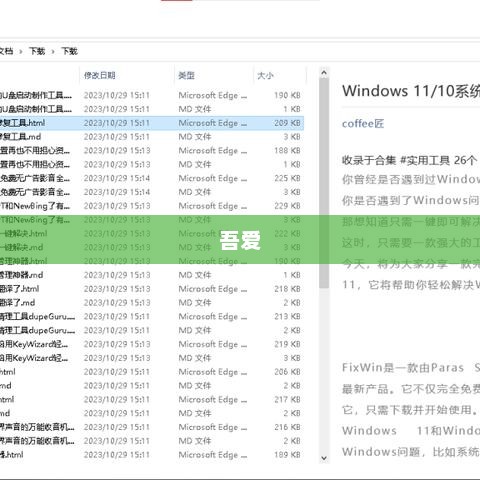Click the 189 KB size cell in last row
The image size is (480, 480).
click(x=287, y=455)
